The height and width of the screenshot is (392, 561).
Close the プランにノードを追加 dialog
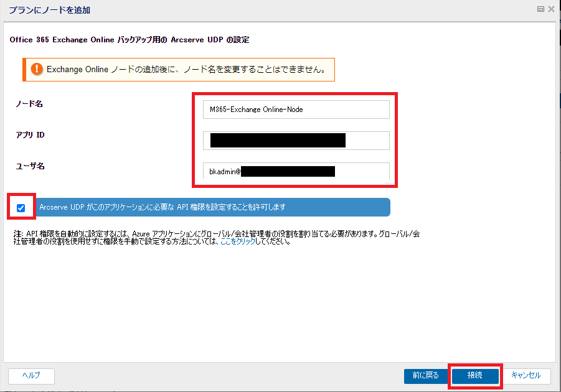(551, 9)
